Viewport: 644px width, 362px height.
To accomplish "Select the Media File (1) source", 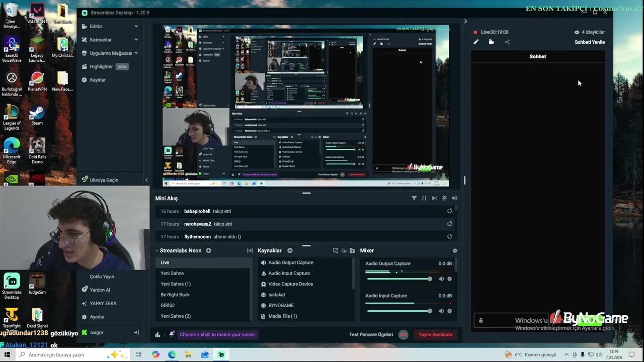I will click(306, 316).
